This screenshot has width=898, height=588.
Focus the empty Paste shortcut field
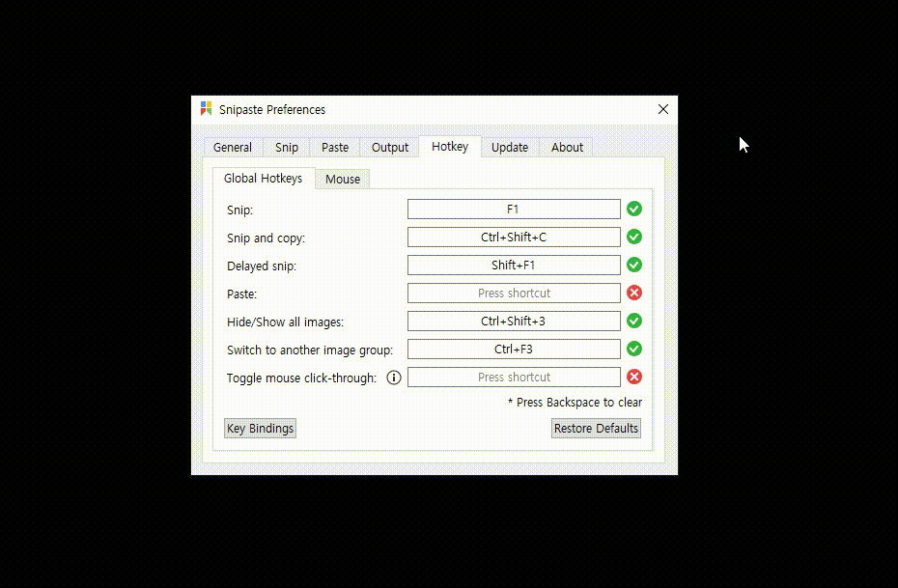(514, 294)
